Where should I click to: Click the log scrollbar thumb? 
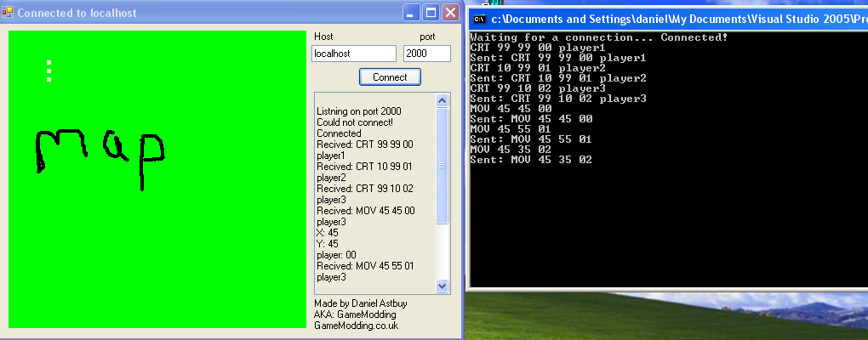tap(442, 166)
